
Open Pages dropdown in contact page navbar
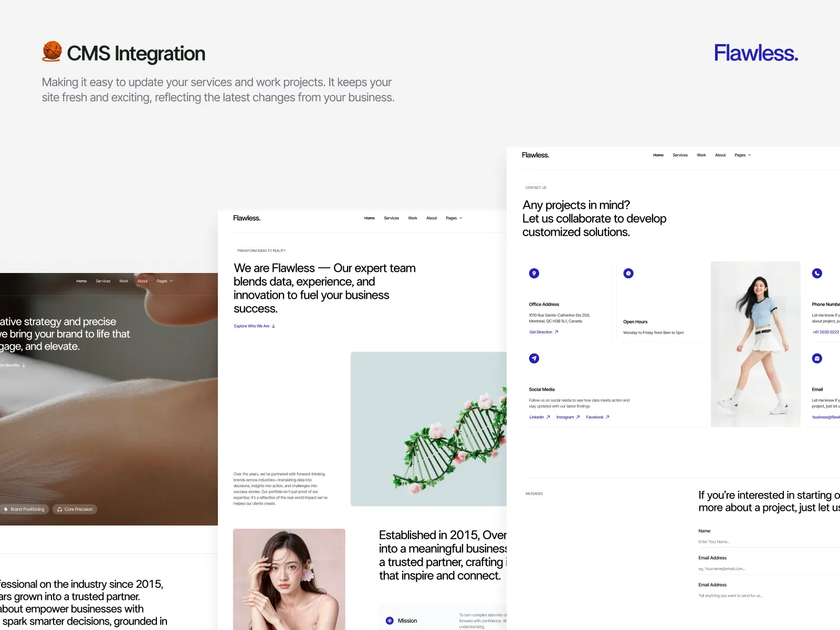pyautogui.click(x=743, y=155)
